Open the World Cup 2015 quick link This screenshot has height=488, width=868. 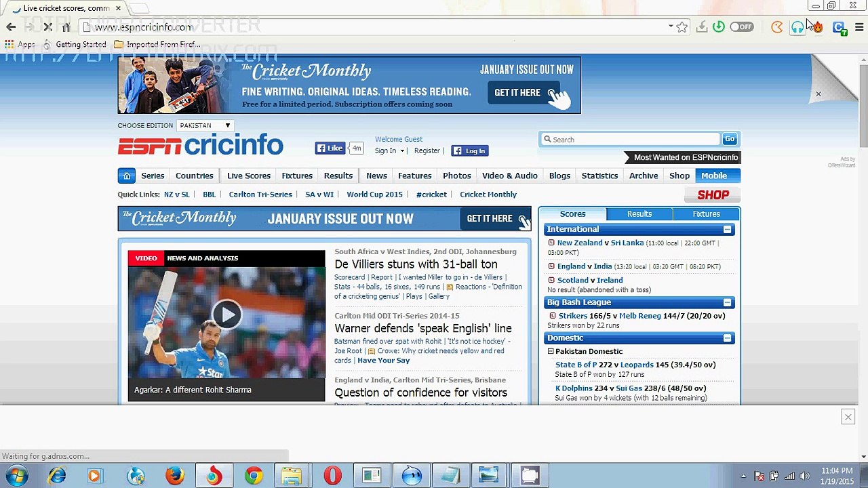(375, 195)
